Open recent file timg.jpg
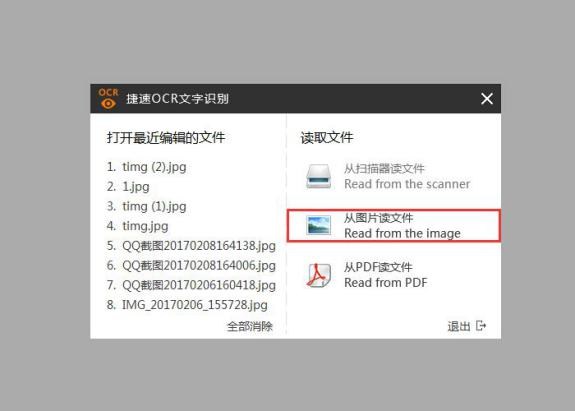This screenshot has width=575, height=411. 138,226
